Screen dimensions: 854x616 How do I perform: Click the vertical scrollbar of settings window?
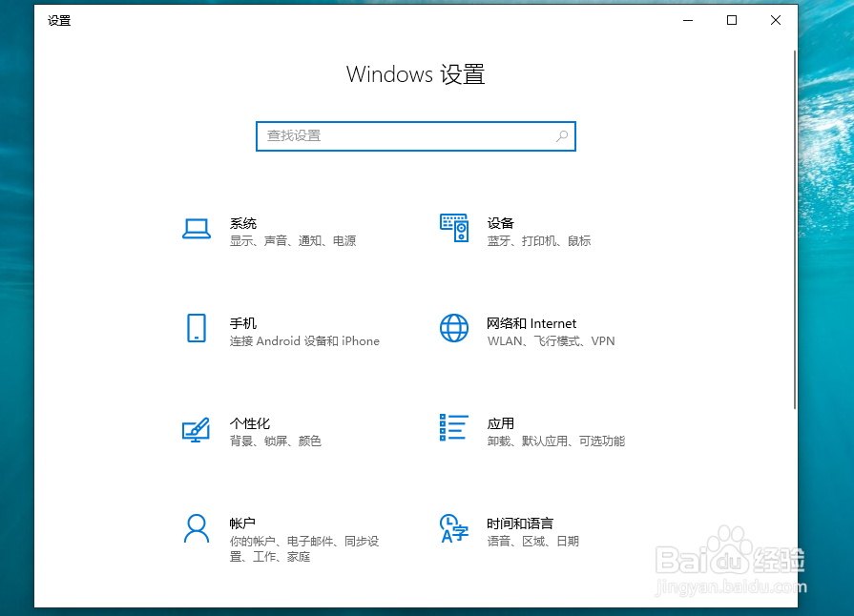tap(795, 229)
